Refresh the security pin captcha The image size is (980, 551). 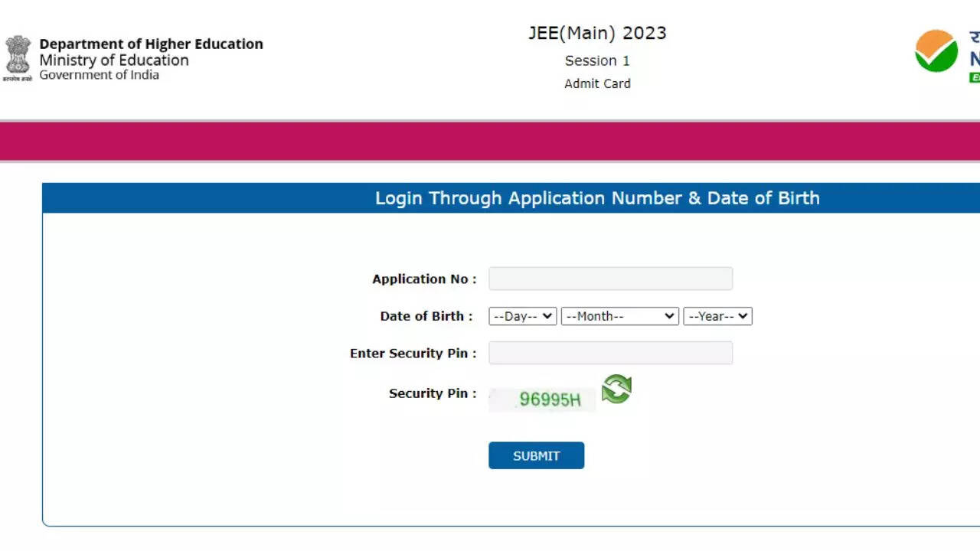click(616, 389)
